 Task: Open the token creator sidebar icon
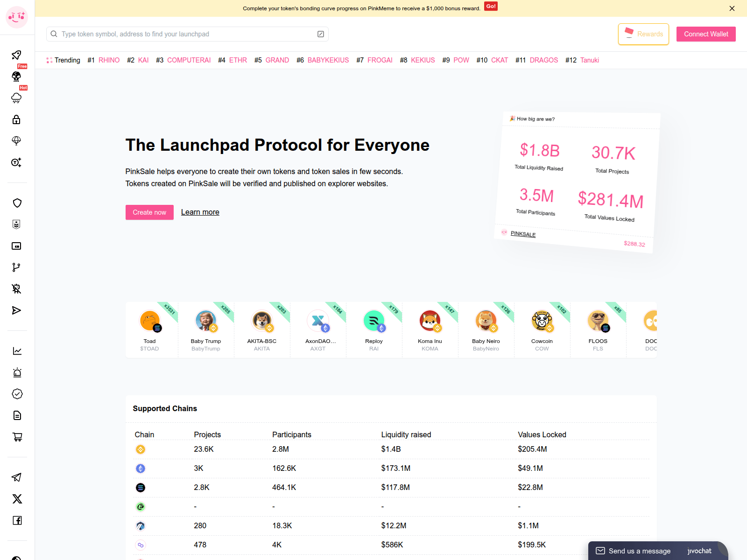(16, 162)
